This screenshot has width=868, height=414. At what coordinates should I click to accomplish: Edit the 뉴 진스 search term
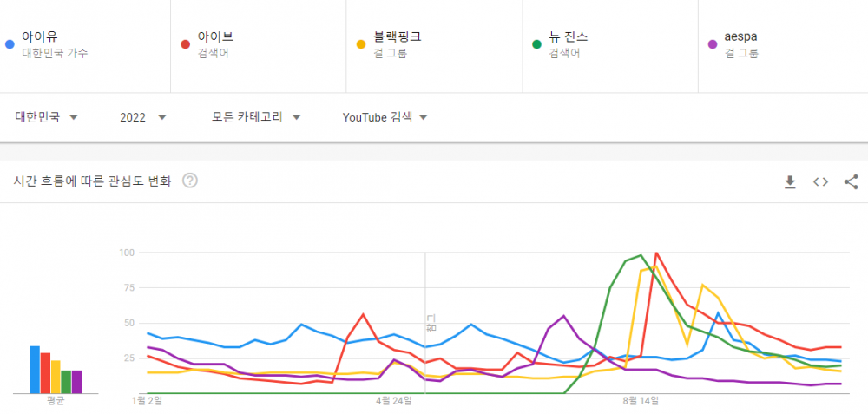pyautogui.click(x=569, y=37)
